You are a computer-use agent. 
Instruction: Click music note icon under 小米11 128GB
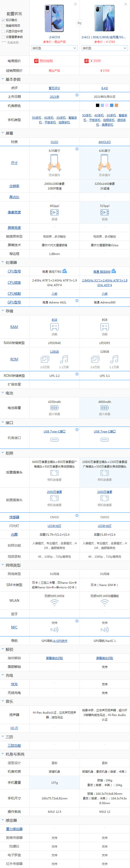[x=114, y=359]
